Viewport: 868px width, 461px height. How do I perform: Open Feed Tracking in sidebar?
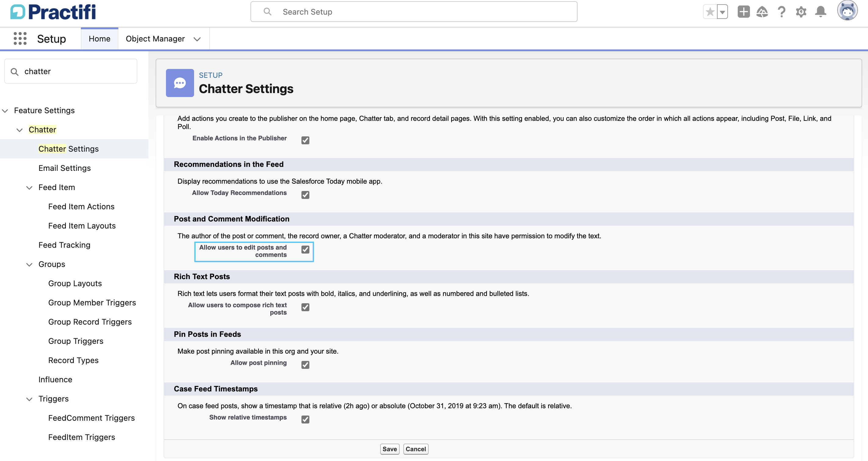point(64,245)
